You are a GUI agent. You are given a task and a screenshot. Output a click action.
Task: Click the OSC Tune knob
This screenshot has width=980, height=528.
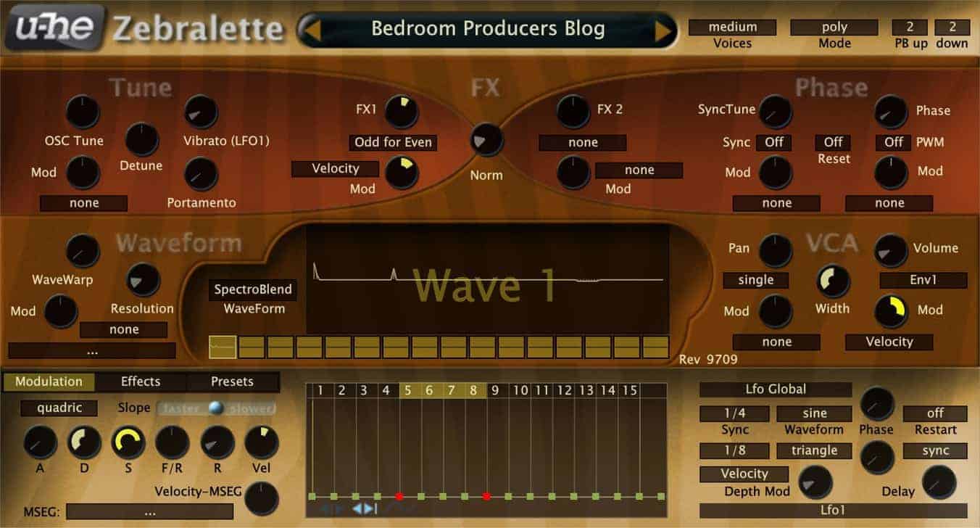pos(83,111)
